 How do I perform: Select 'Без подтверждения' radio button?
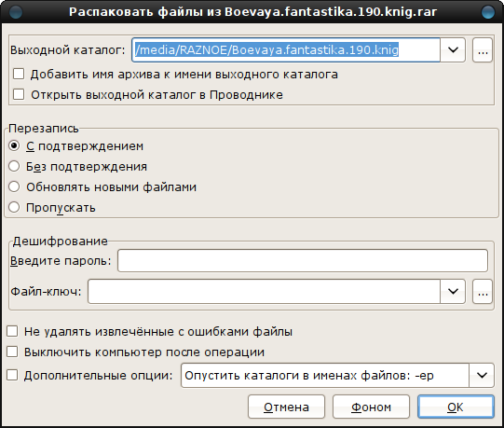(x=14, y=166)
